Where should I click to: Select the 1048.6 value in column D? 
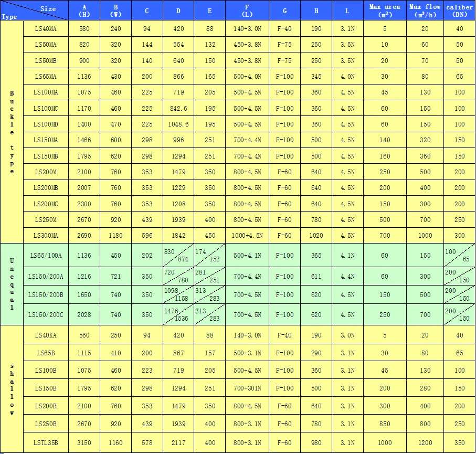coord(178,124)
